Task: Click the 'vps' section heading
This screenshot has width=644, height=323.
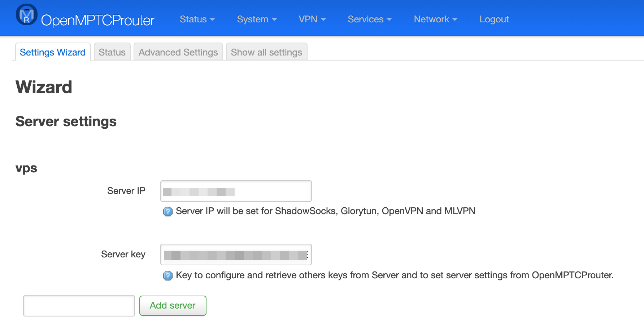Action: [26, 168]
